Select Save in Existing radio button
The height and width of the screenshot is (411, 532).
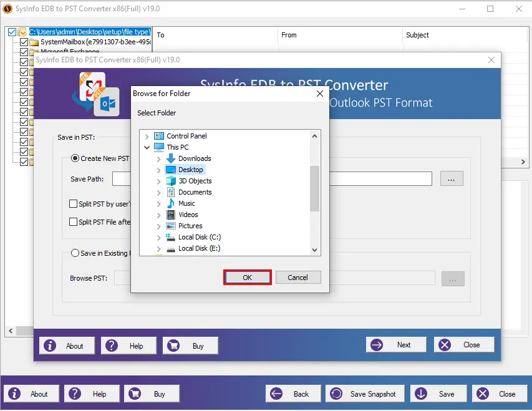75,253
